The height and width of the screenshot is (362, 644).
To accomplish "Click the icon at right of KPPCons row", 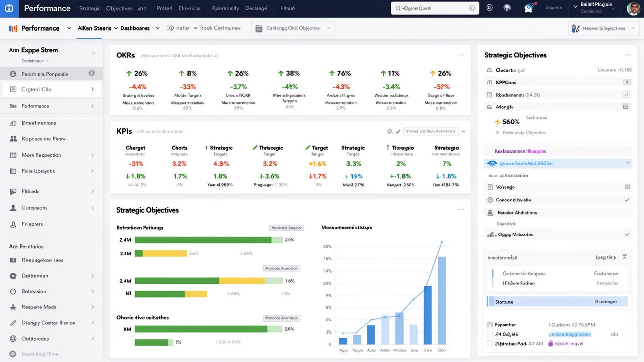I will pos(627,82).
